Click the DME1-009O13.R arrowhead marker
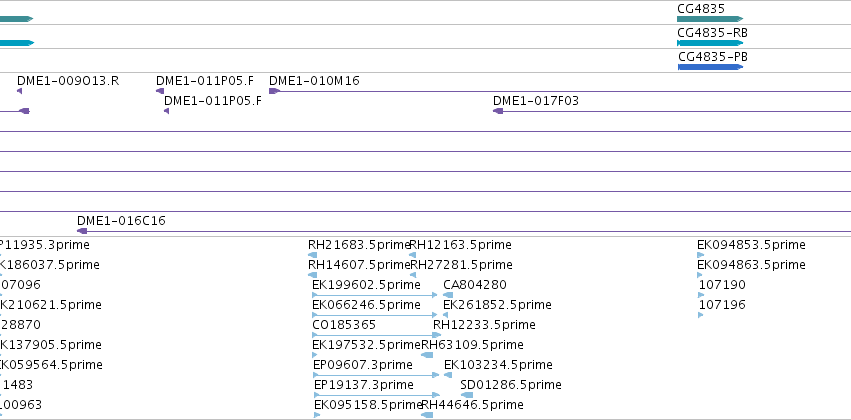The image size is (851, 420). [x=20, y=91]
